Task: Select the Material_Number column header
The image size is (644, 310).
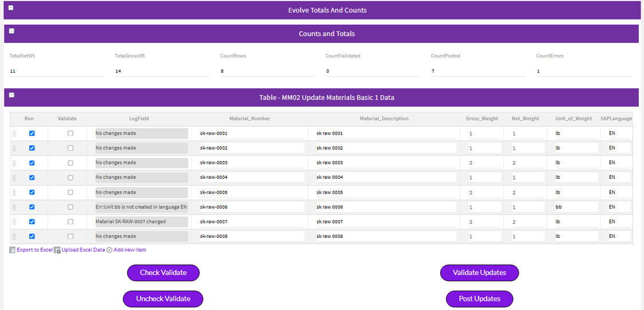Action: point(250,119)
